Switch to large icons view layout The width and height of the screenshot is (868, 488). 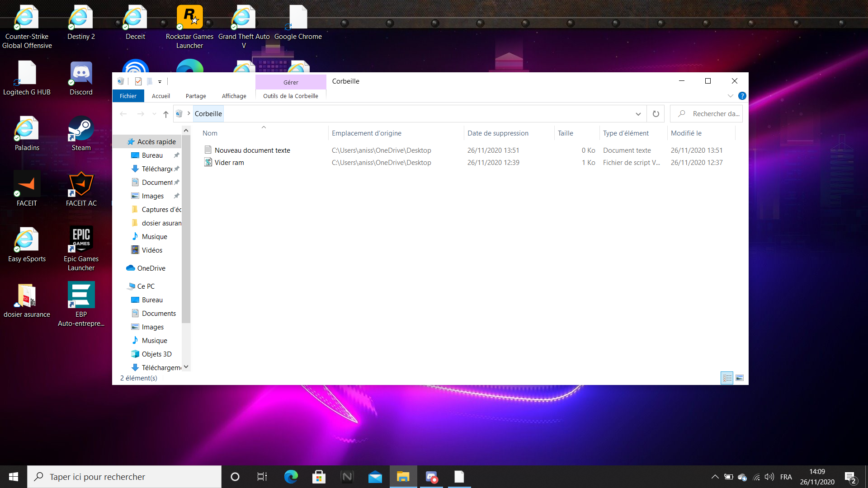[740, 378]
